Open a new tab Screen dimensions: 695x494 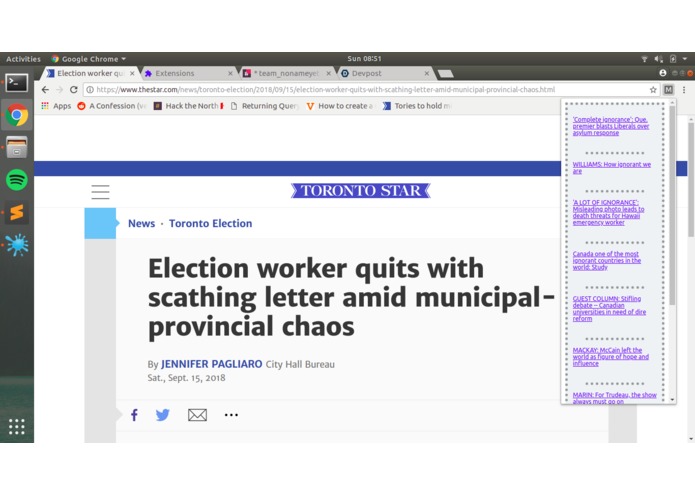[445, 74]
